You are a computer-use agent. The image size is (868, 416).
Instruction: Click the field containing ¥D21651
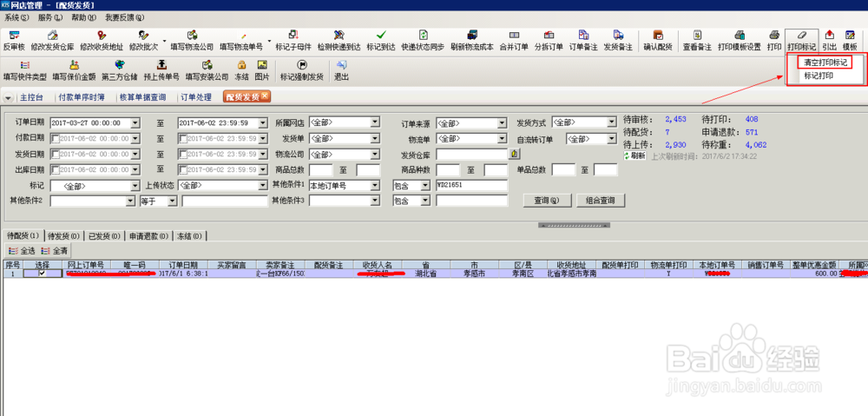point(471,186)
